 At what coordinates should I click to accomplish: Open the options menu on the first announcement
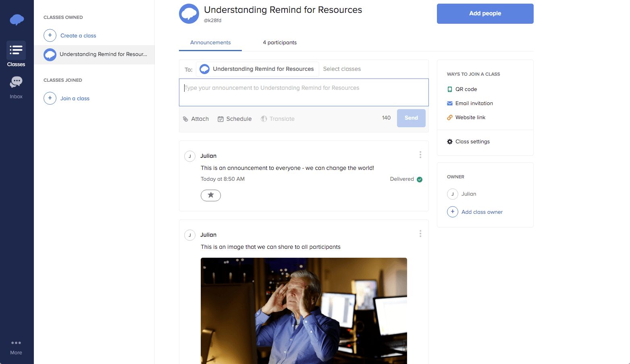[x=420, y=155]
